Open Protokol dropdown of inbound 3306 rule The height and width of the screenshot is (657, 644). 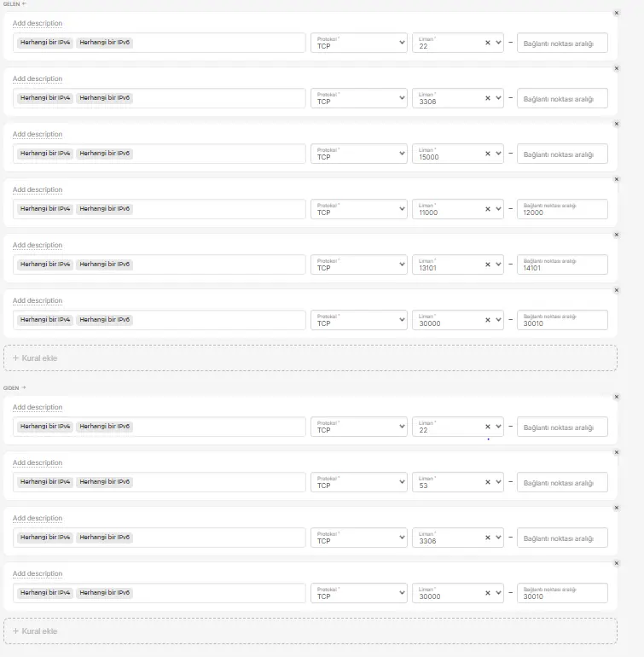point(359,98)
